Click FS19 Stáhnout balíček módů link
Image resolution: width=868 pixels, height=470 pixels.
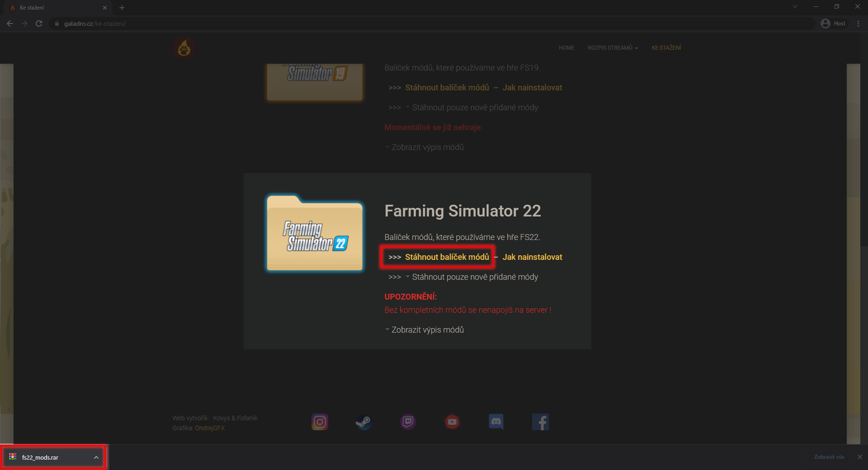(447, 88)
